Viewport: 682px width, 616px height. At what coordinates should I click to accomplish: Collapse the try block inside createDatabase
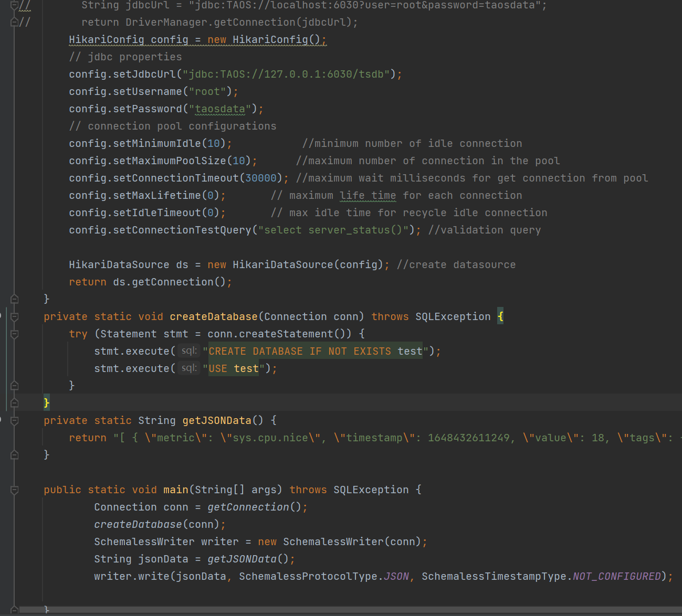click(x=14, y=333)
